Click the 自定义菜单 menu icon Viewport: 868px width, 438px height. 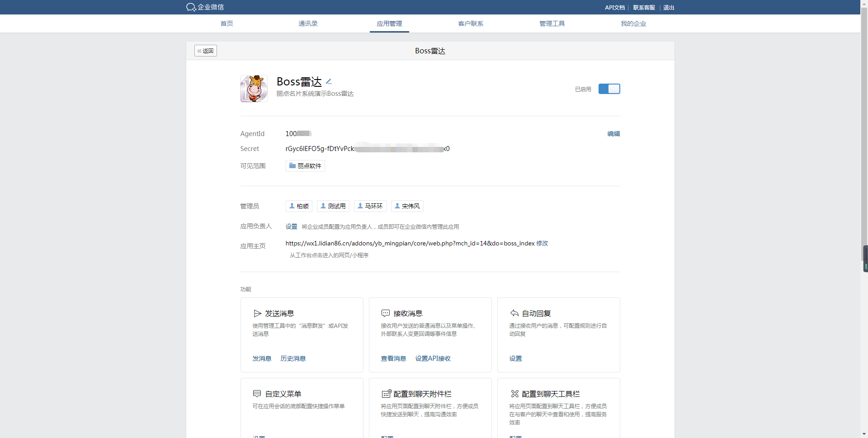[257, 394]
